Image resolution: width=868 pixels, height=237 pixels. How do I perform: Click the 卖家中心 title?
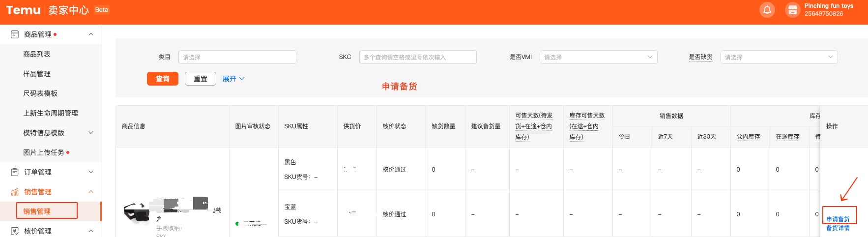(x=68, y=10)
